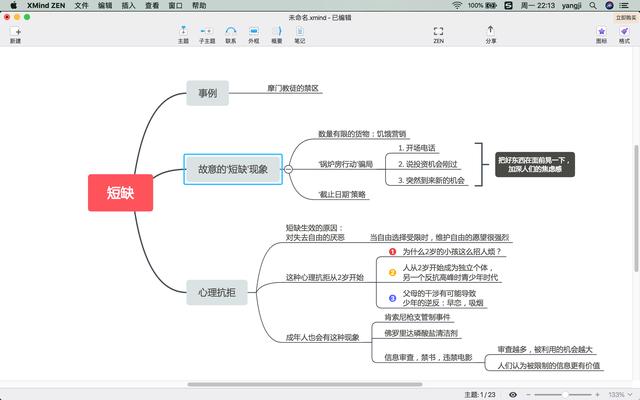Open the 帮助 menu
The image size is (640, 400).
pyautogui.click(x=199, y=5)
